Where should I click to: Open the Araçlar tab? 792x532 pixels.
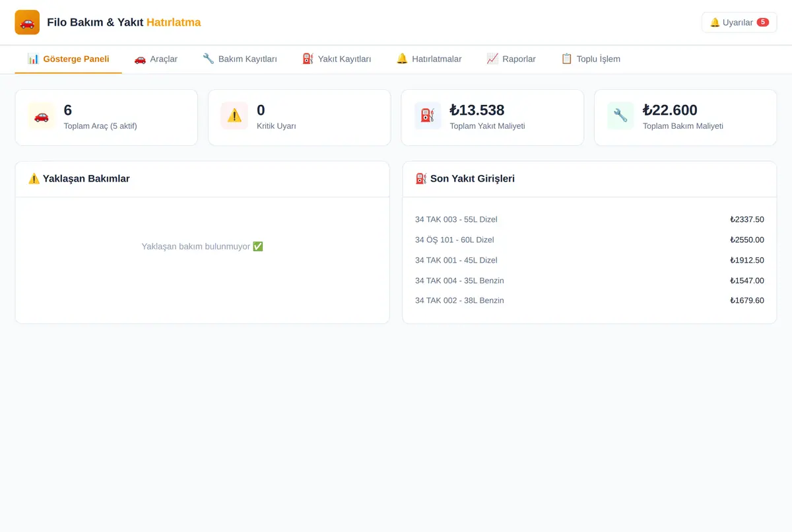[x=156, y=59]
